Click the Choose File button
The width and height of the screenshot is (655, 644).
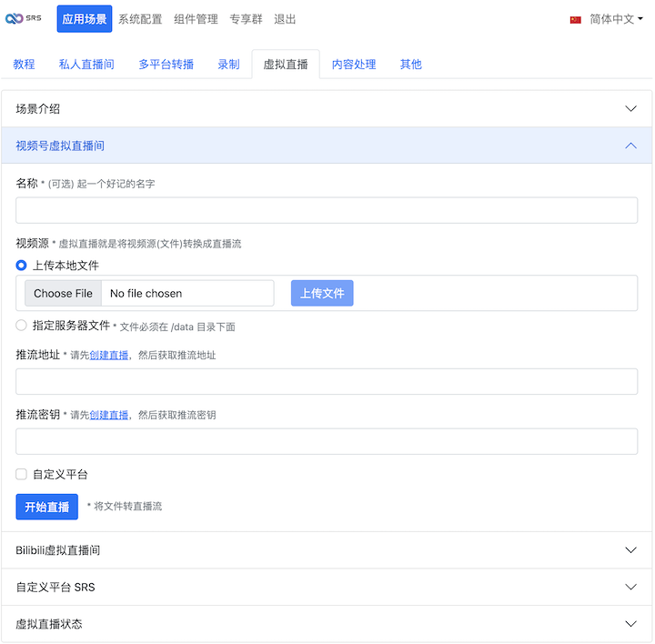click(64, 293)
